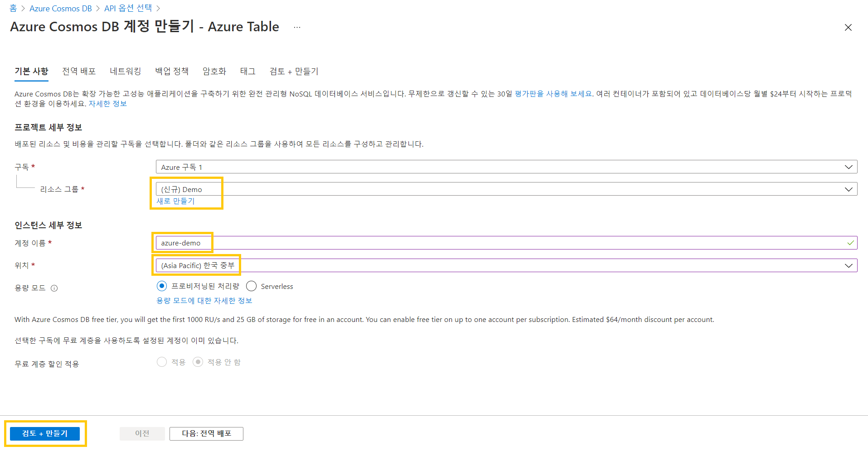Open the 자세한 정보 link in the description
Image resolution: width=868 pixels, height=456 pixels.
107,104
